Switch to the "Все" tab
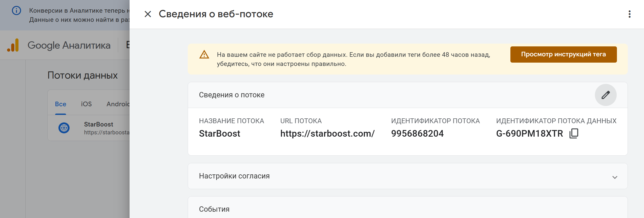 (60, 104)
